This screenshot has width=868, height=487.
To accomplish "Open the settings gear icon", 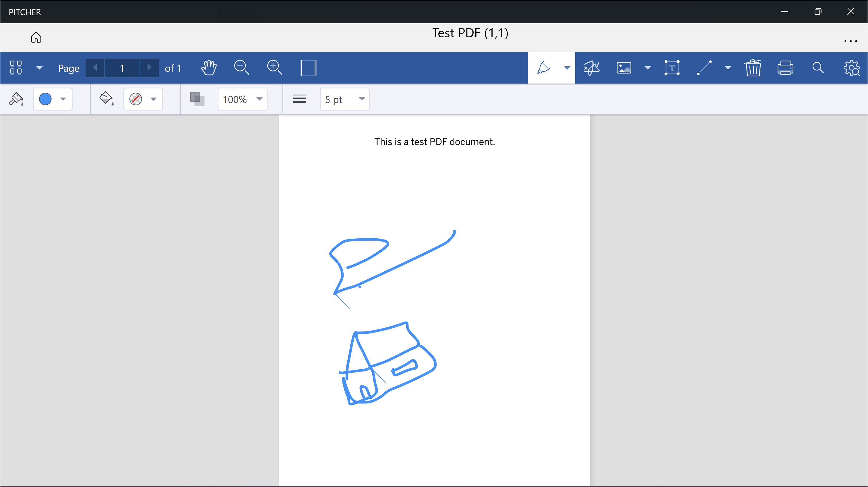I will coord(851,68).
